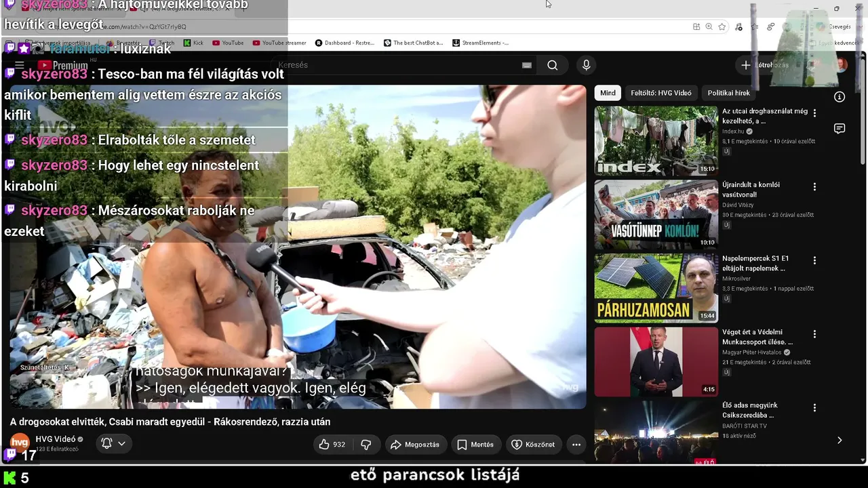Like the video with the thumbs-up button

tap(332, 445)
